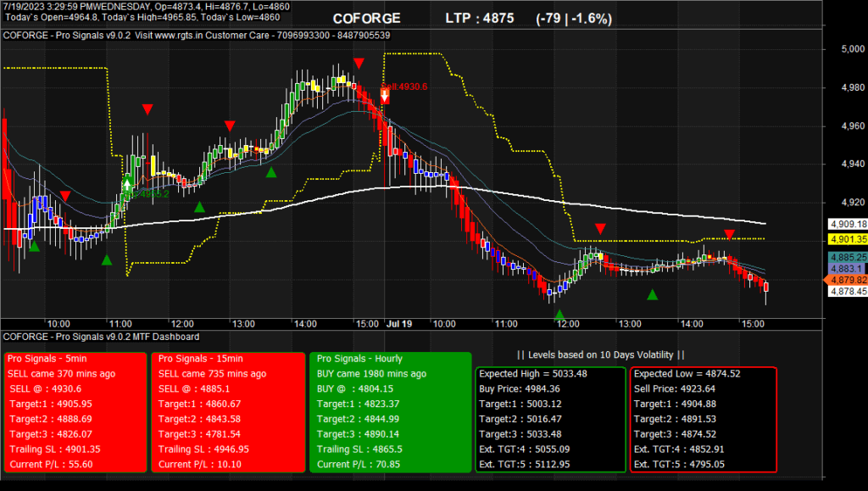This screenshot has height=491, width=868.
Task: Click 'BUY @ : 4804.15'
Action: coord(355,388)
